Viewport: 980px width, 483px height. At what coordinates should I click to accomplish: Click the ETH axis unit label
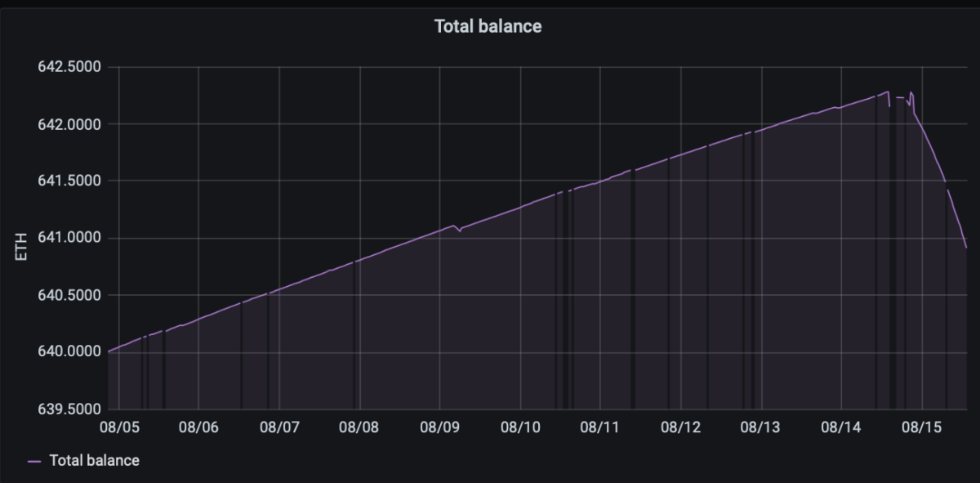coord(22,247)
